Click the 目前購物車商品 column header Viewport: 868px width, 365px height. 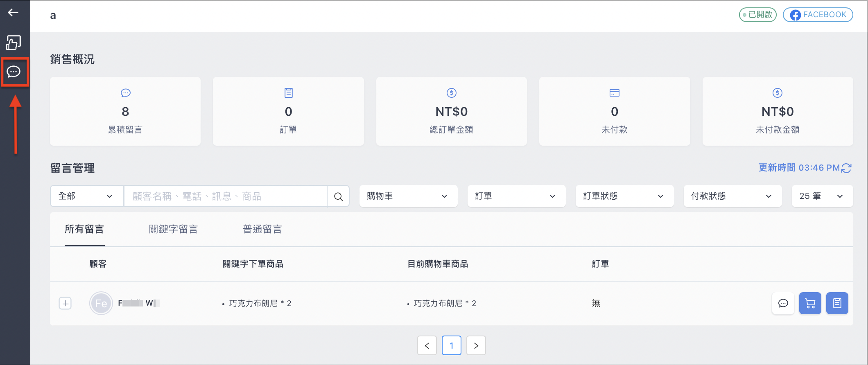(x=438, y=264)
